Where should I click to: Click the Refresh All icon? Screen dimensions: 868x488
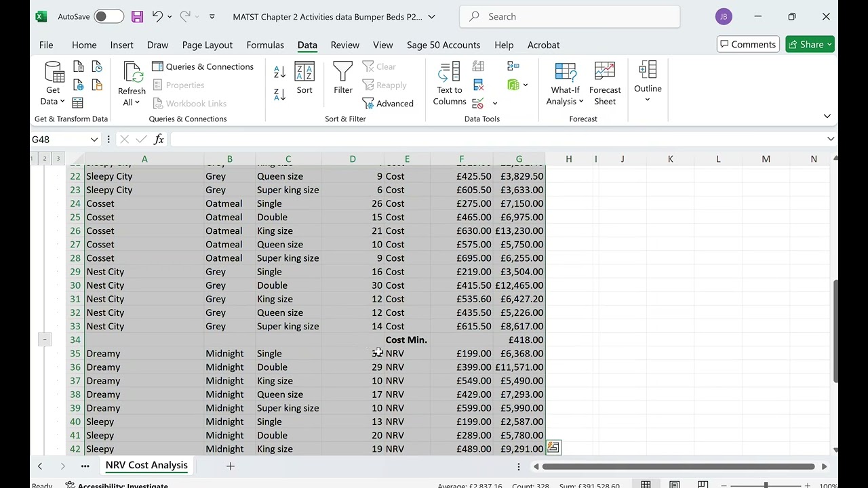[132, 72]
